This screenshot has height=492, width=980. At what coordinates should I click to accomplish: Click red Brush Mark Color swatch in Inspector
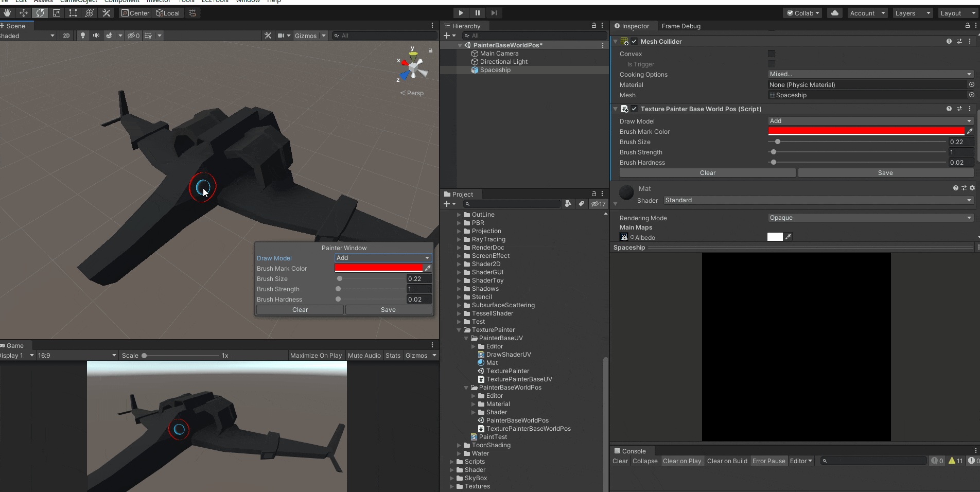coord(866,131)
